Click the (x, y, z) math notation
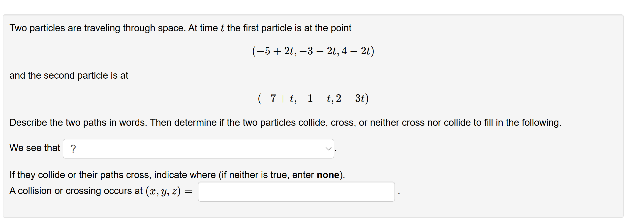This screenshot has width=644, height=222. coord(163,191)
